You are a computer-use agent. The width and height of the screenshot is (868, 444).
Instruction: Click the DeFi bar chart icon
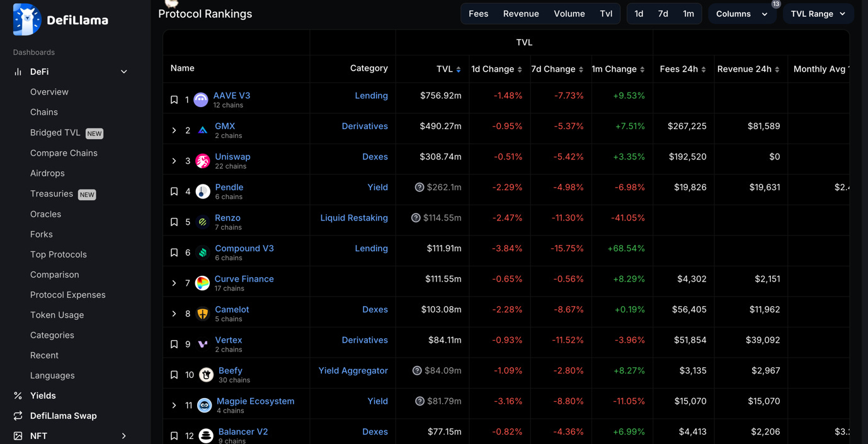pos(18,72)
